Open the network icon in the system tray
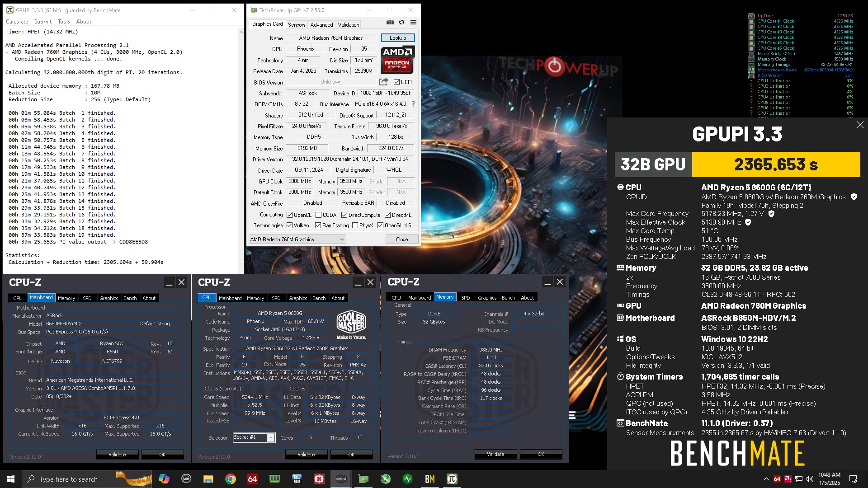The image size is (868, 488). 798,479
